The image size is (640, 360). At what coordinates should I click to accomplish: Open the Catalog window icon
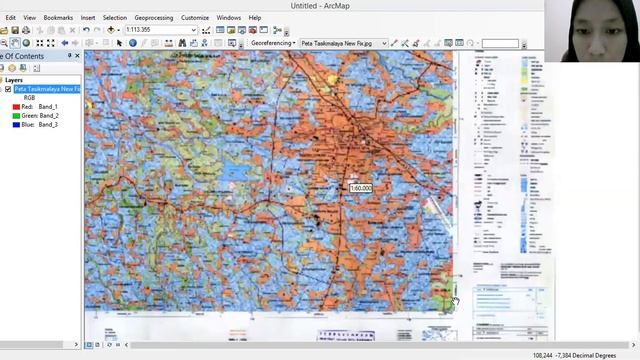[x=231, y=30]
